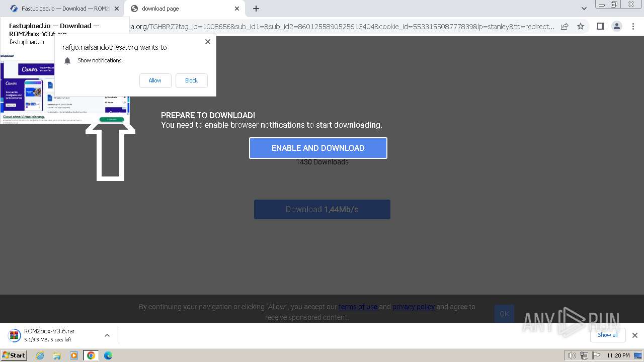Allow notifications for rafgo.nailsandothesa.org

155,80
